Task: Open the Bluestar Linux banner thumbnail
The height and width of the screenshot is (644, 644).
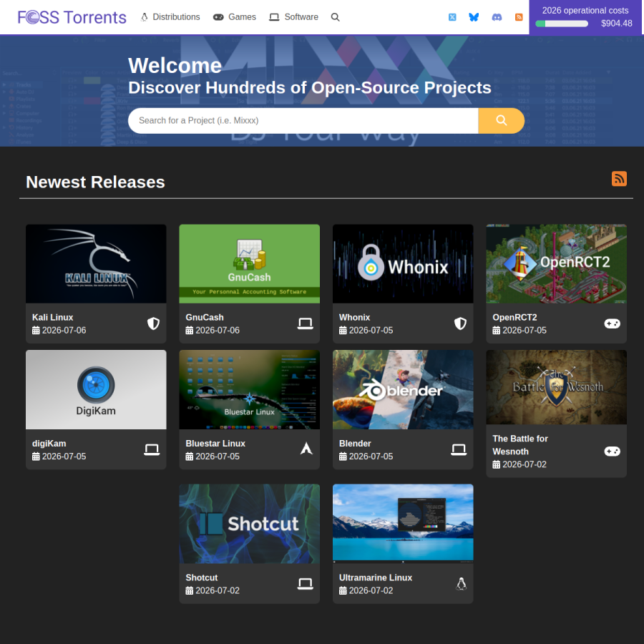Action: (249, 390)
